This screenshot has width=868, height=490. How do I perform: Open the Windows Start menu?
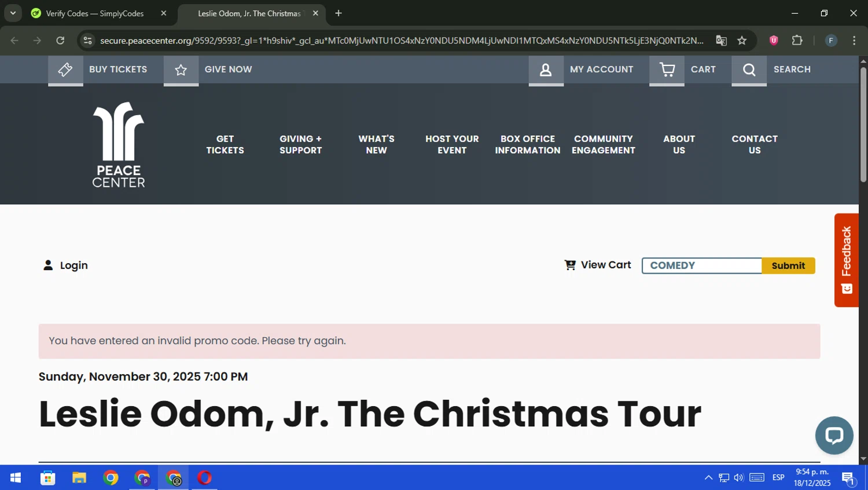coord(16,478)
